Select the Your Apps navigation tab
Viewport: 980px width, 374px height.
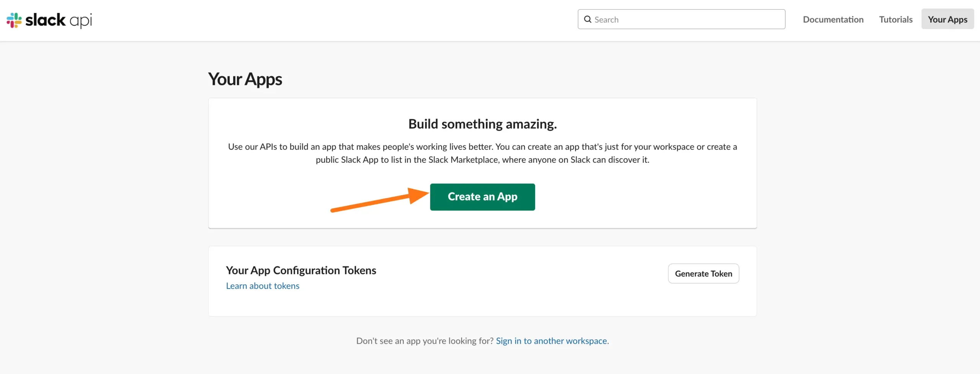947,20
